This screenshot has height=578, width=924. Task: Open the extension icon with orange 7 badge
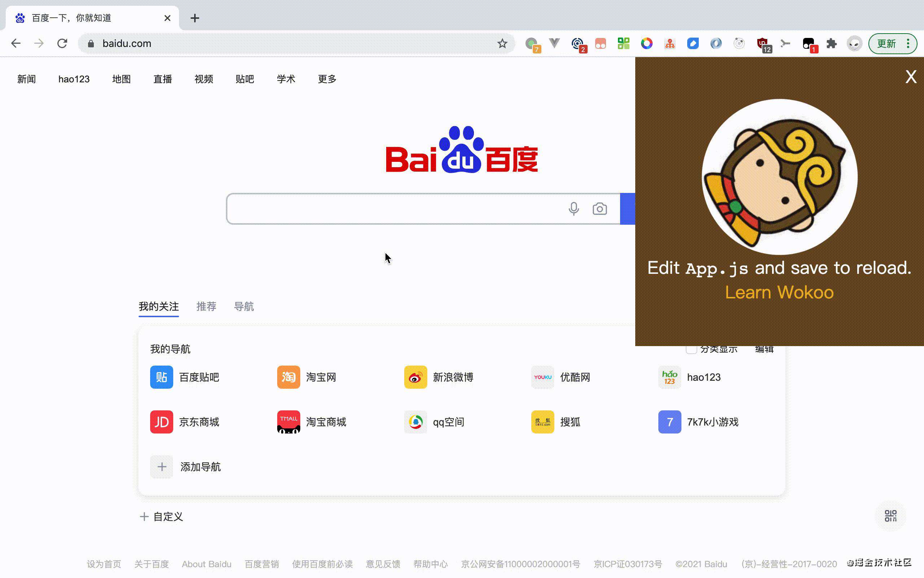[x=532, y=44]
